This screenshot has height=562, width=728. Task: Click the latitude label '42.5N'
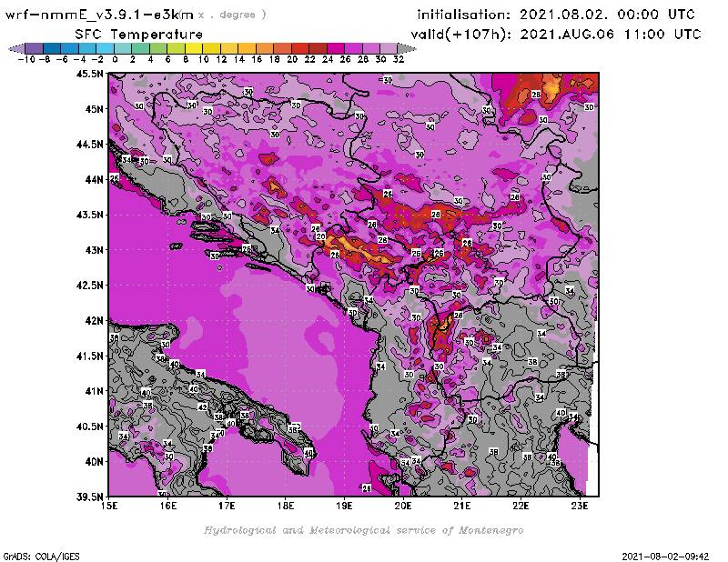tap(89, 286)
